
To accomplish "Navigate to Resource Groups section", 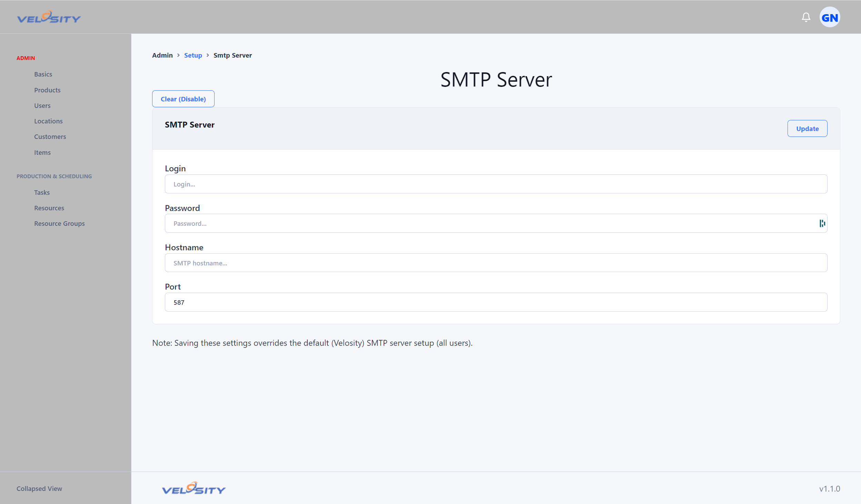I will pos(59,223).
